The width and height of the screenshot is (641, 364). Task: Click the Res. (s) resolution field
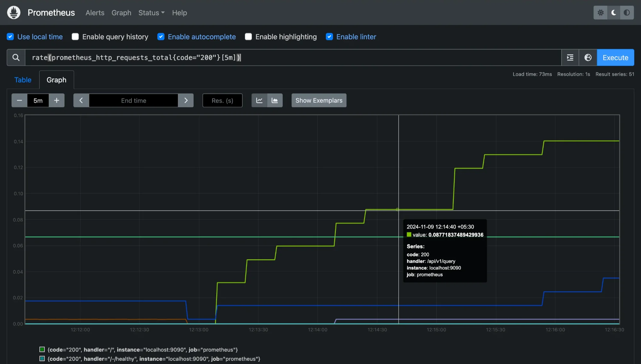(222, 101)
